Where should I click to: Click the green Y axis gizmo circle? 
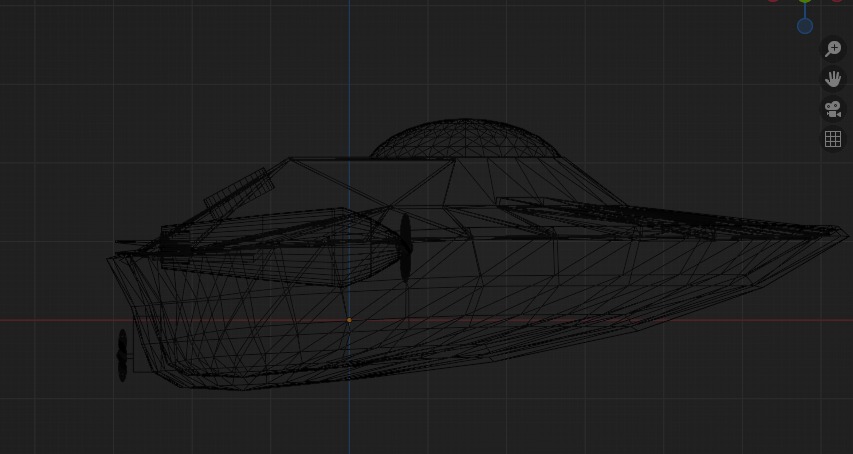805,1
